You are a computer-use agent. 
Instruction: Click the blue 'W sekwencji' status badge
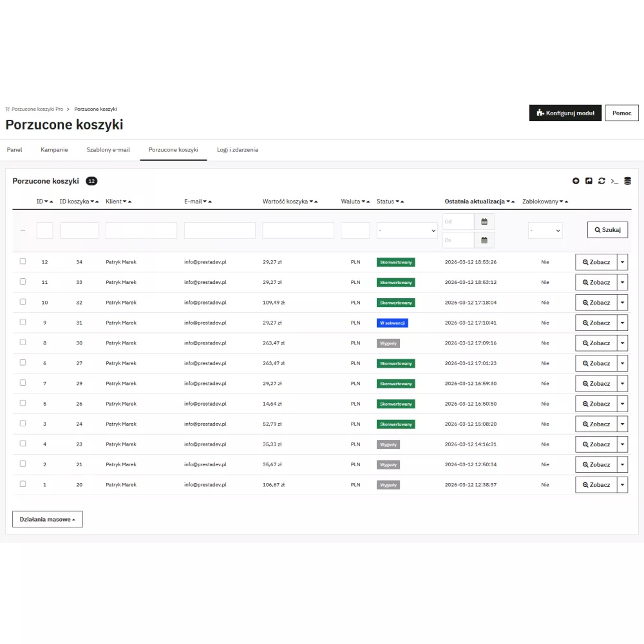point(392,323)
